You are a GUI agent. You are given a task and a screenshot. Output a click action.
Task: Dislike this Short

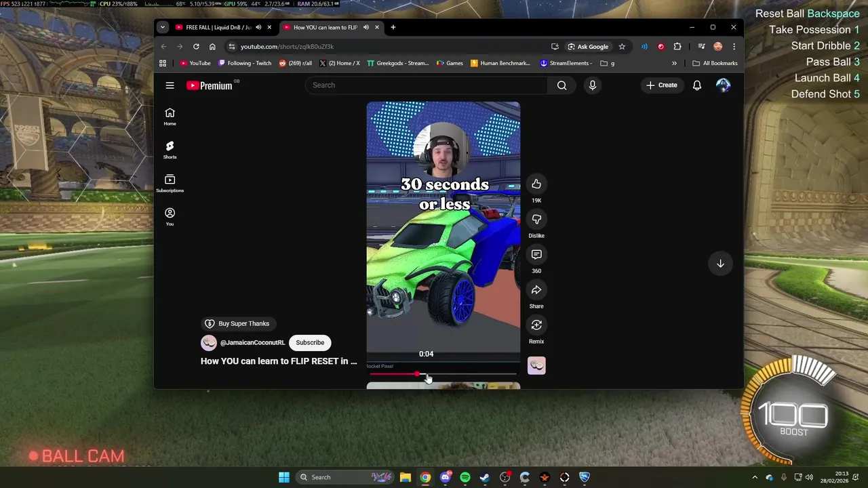(x=536, y=220)
